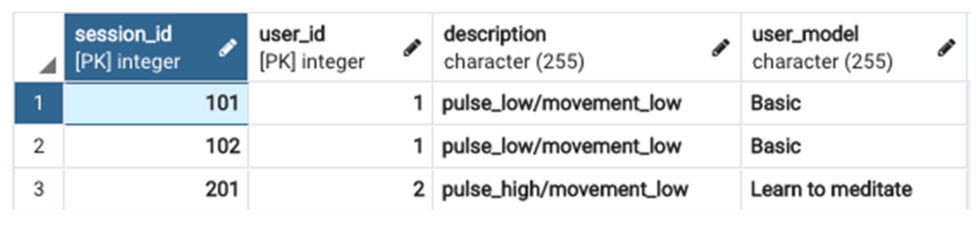Select row number 2
980x226 pixels.
38,146
